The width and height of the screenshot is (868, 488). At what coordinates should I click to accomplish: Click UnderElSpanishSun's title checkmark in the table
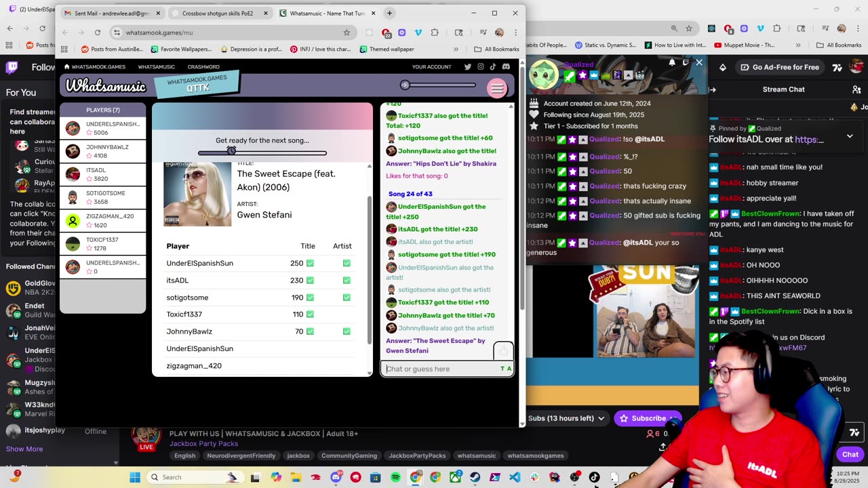point(310,263)
